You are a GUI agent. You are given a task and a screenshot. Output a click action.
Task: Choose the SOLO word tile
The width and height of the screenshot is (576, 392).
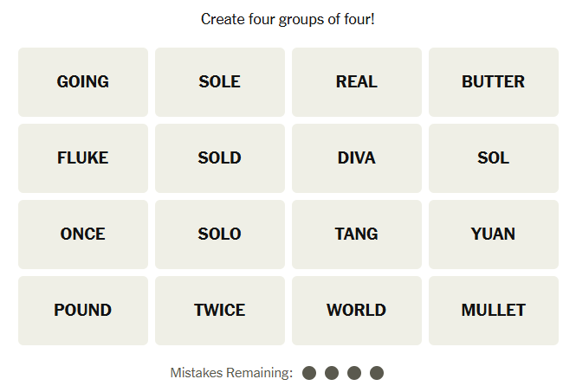coord(220,235)
